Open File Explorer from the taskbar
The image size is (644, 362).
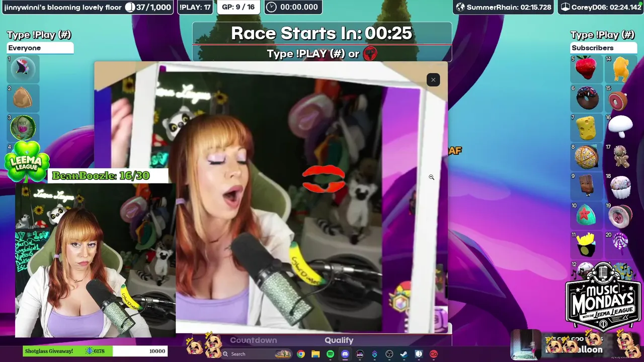[x=315, y=354]
